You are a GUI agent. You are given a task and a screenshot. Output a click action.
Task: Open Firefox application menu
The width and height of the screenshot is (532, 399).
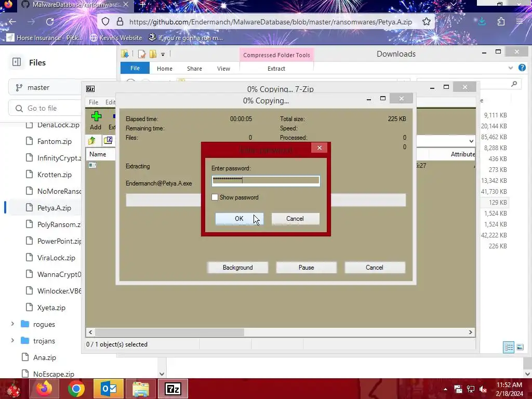point(520,22)
